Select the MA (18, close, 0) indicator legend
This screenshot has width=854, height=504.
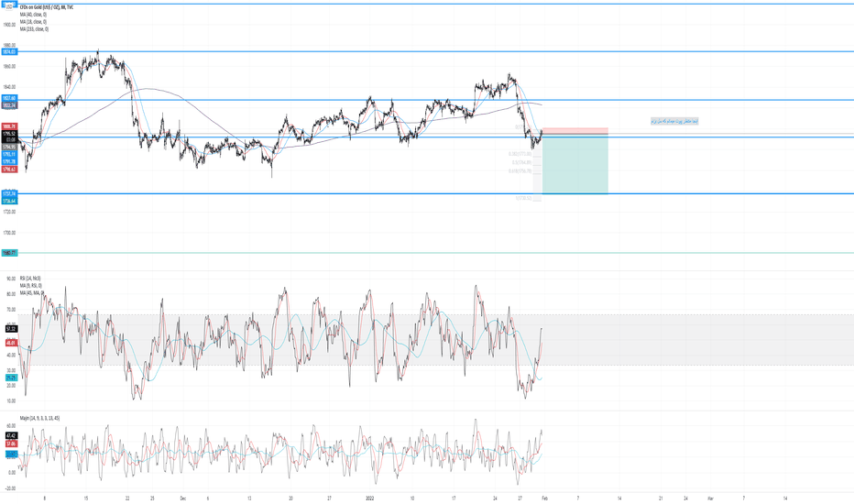[x=33, y=22]
